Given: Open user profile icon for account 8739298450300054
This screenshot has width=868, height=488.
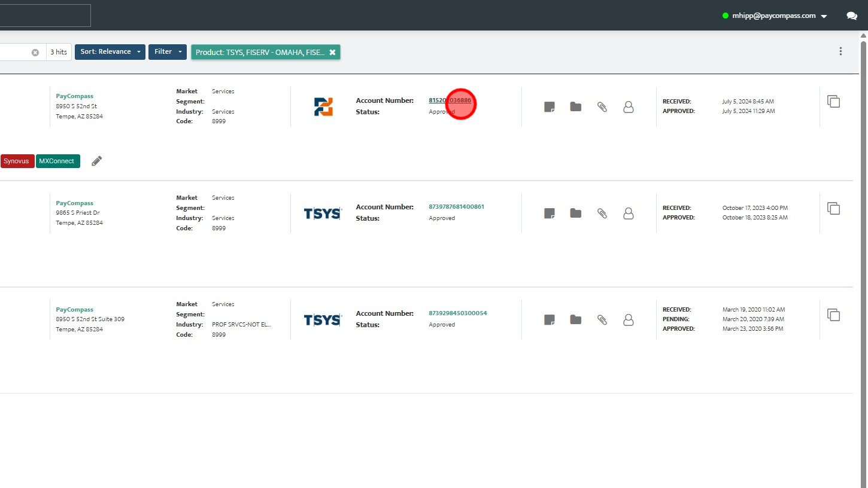Looking at the screenshot, I should [x=629, y=320].
